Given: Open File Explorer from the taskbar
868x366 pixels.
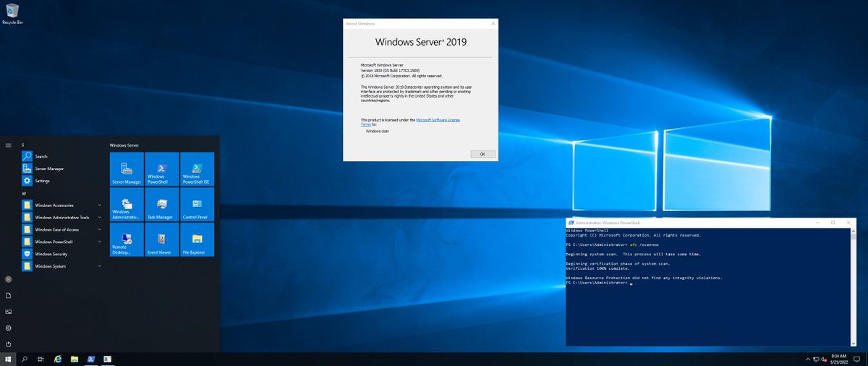Looking at the screenshot, I should (x=75, y=359).
